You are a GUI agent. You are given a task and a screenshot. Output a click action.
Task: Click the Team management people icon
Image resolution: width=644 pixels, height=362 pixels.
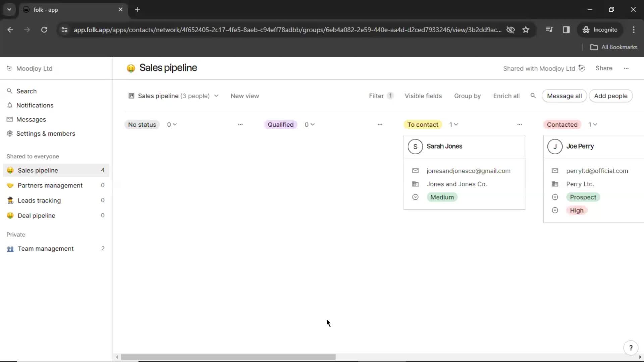(x=10, y=249)
